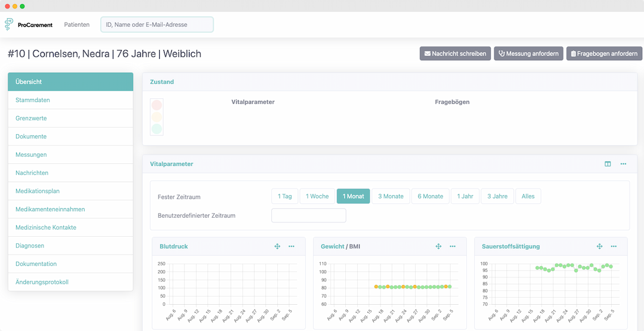Open Nachrichten in the sidebar
This screenshot has width=644, height=331.
(70, 173)
